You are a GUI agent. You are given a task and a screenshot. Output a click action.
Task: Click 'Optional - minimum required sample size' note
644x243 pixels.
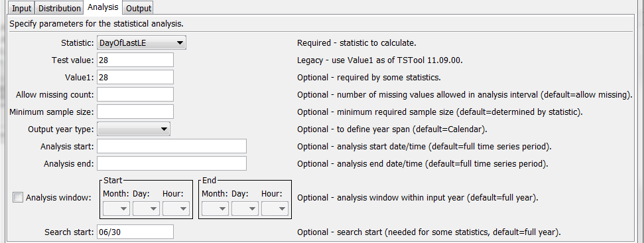point(440,112)
